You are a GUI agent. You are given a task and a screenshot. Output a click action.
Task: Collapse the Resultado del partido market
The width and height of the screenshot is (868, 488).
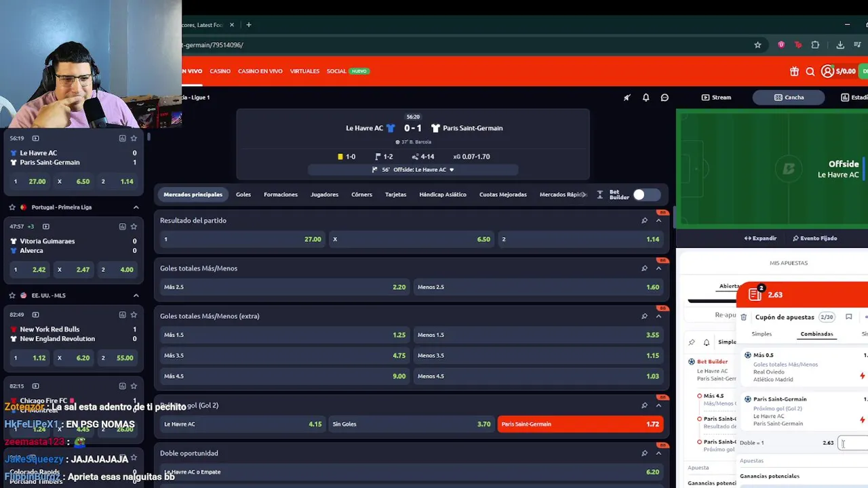click(x=658, y=220)
